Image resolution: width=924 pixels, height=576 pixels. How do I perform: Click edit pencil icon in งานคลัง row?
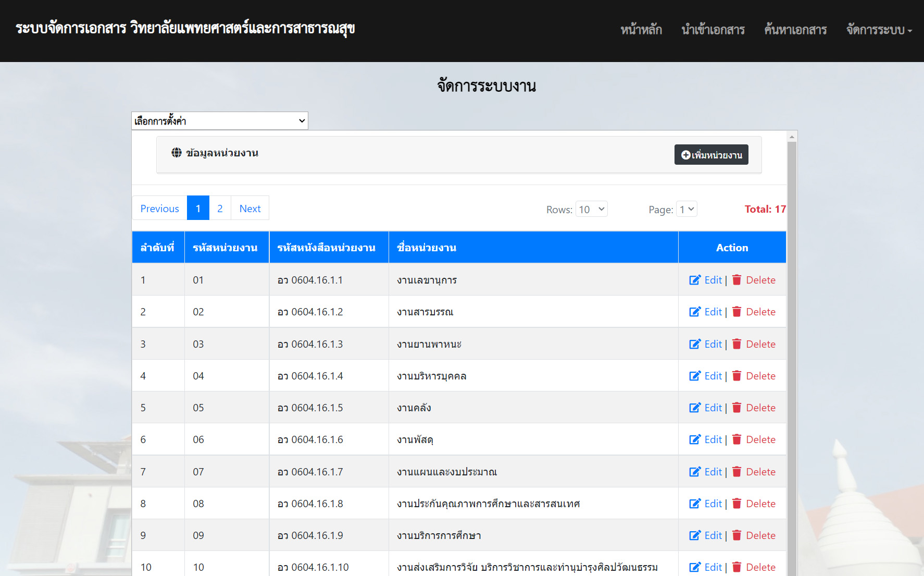tap(695, 408)
